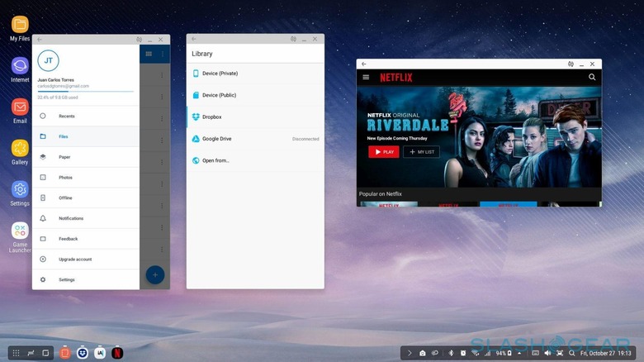
Task: Toggle rotation icon in Netflix title bar
Action: point(571,64)
